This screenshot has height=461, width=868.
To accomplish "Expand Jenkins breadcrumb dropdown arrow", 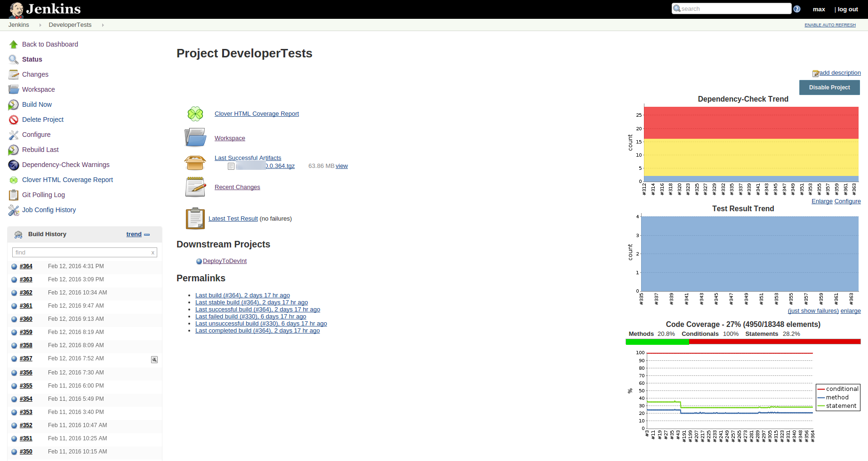I will coord(40,25).
